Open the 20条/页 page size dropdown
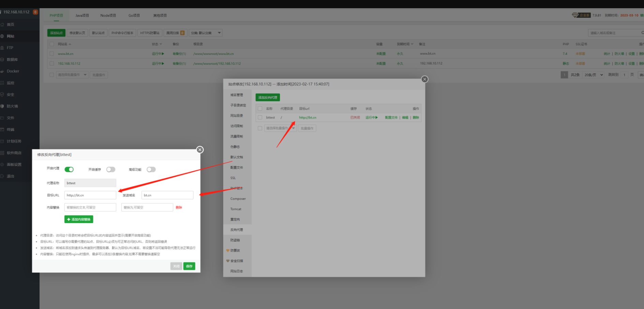Image resolution: width=644 pixels, height=309 pixels. [x=594, y=75]
